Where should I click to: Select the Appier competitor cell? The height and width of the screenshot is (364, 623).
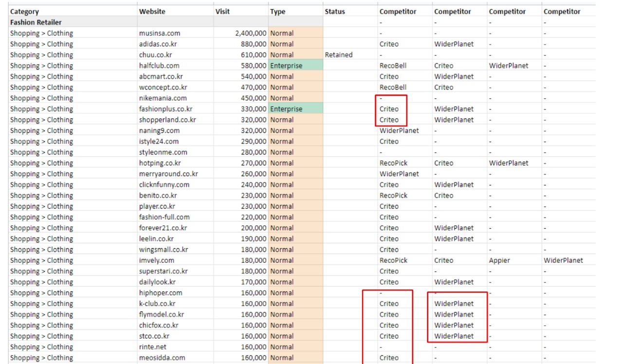point(499,260)
